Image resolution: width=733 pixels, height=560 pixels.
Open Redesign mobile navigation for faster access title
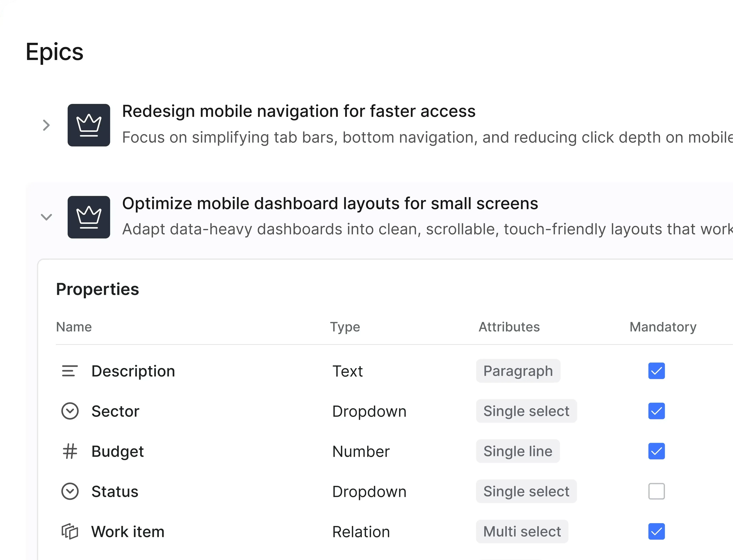coord(299,111)
